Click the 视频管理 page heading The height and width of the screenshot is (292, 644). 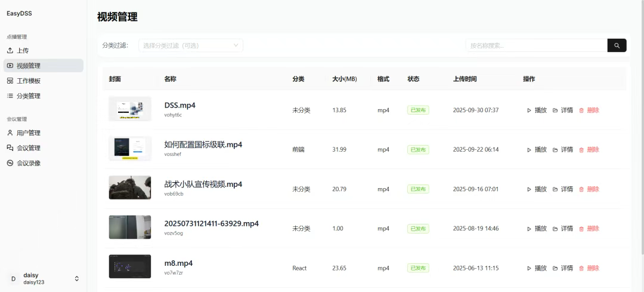click(117, 17)
